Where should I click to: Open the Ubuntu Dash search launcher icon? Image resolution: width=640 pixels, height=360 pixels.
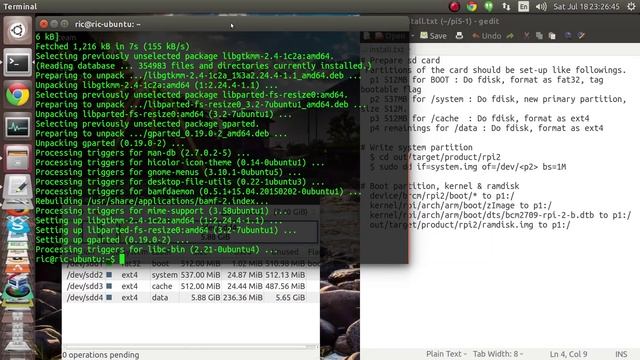18,30
